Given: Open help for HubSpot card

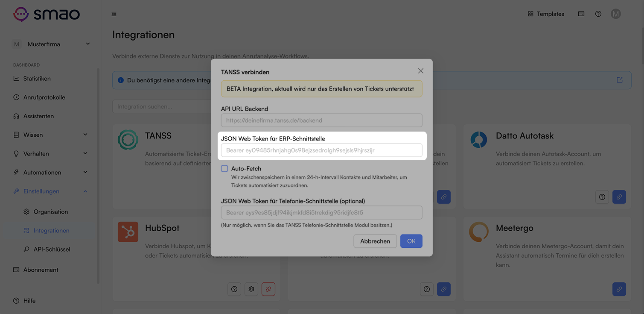Looking at the screenshot, I should 234,289.
